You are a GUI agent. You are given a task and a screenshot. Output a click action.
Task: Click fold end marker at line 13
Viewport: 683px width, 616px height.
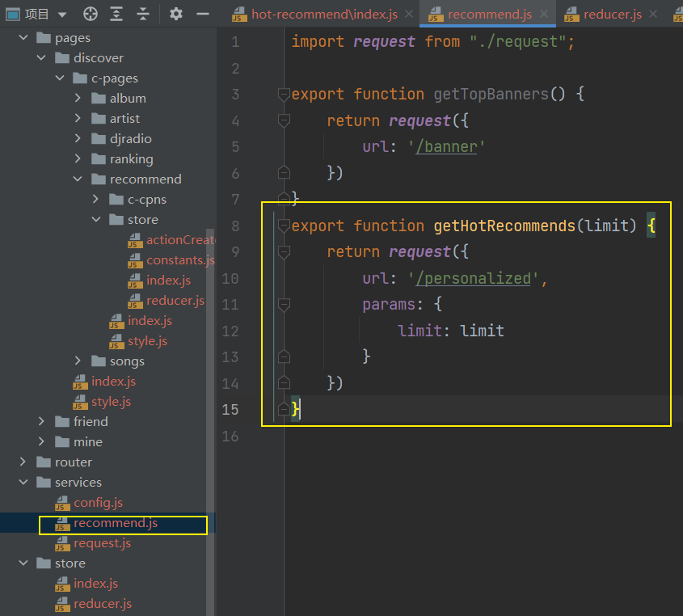pos(284,357)
